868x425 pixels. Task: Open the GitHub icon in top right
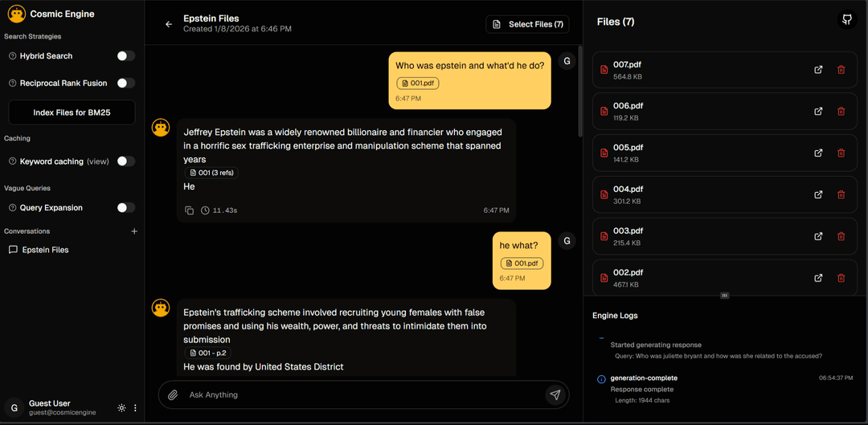[x=846, y=20]
